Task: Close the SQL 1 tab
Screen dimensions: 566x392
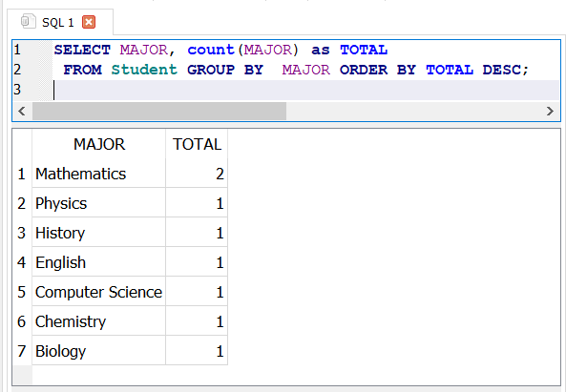Action: tap(89, 22)
